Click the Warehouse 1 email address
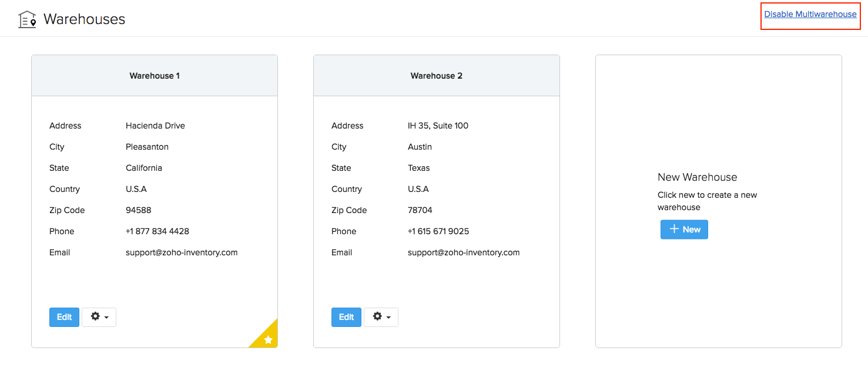868x388 pixels. (x=182, y=252)
